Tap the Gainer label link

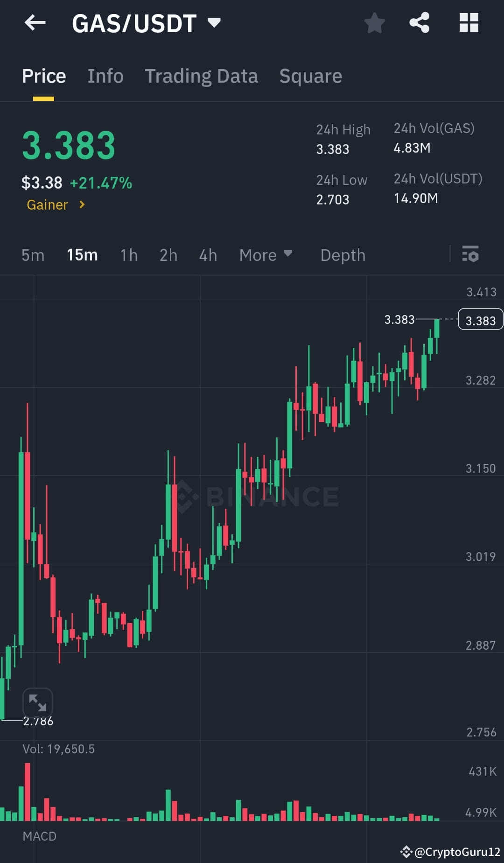point(47,204)
